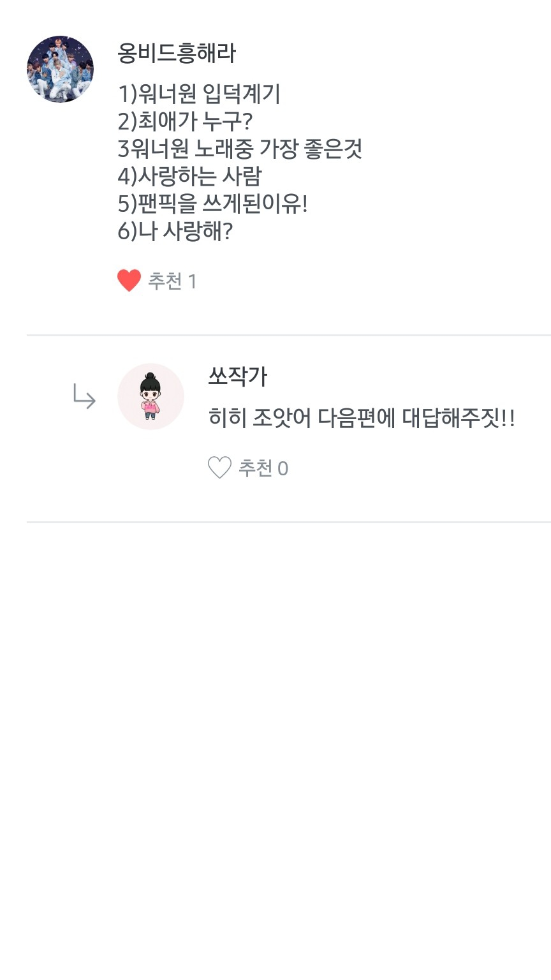Click the divider line below 쏘작가's reply

point(288,522)
